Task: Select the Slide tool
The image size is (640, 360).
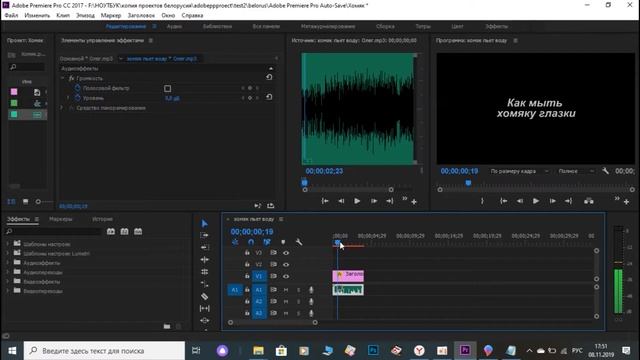Action: pyautogui.click(x=204, y=320)
